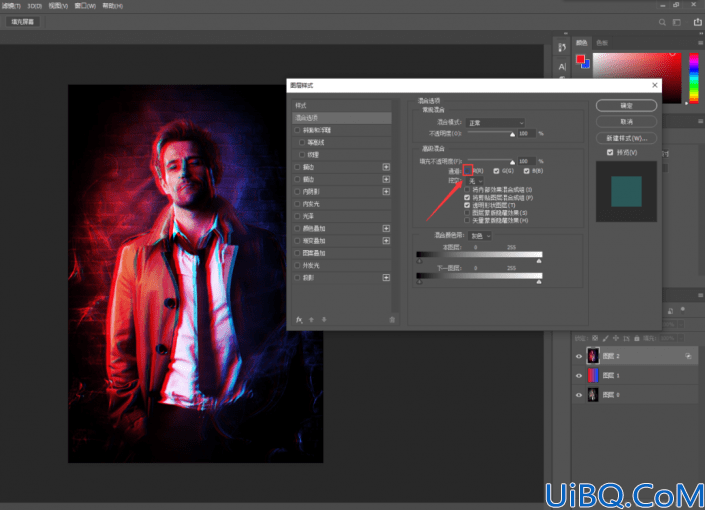
Task: Click the share icon at top right
Action: [698, 22]
